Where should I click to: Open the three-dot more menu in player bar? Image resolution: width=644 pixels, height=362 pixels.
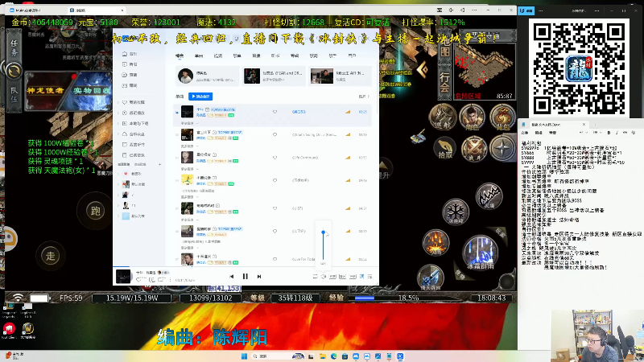(170, 280)
